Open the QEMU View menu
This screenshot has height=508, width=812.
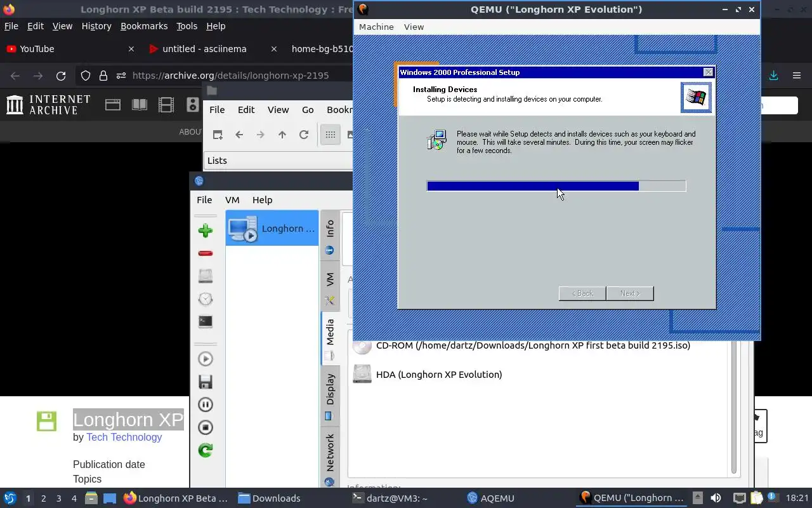coord(414,27)
